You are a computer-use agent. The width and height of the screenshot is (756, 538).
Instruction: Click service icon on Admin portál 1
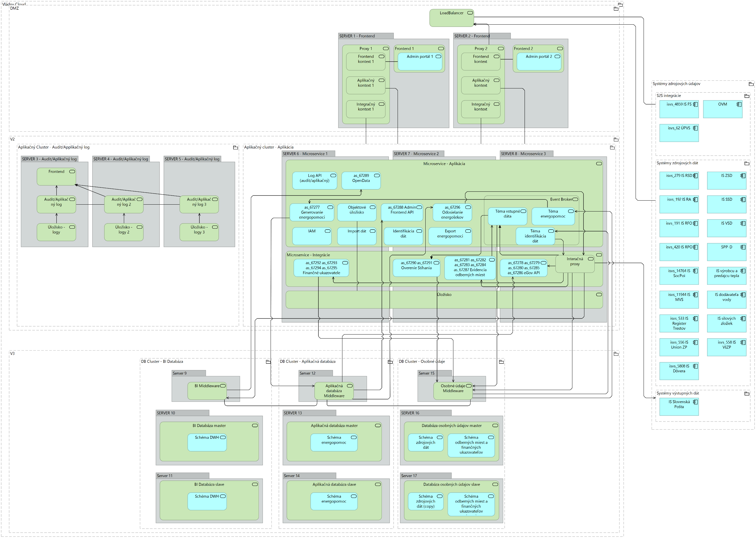click(438, 57)
